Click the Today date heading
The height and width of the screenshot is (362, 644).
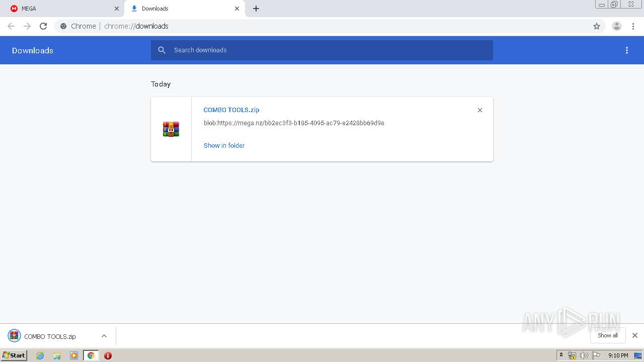pyautogui.click(x=161, y=84)
